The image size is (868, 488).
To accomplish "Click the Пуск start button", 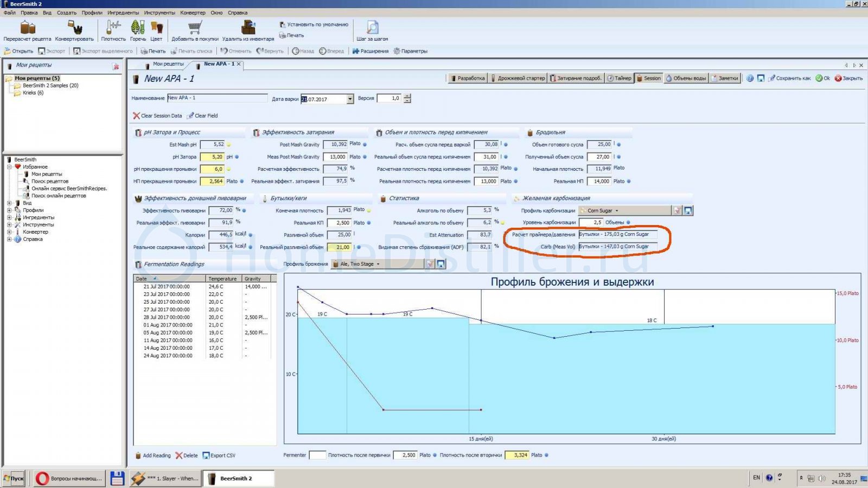I will point(14,478).
